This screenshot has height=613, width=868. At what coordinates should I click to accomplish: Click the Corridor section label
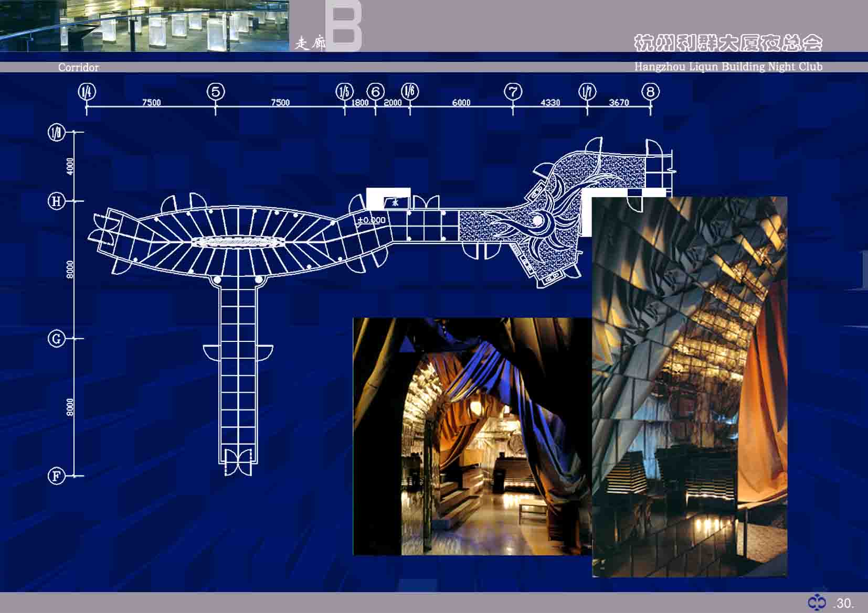coord(78,68)
